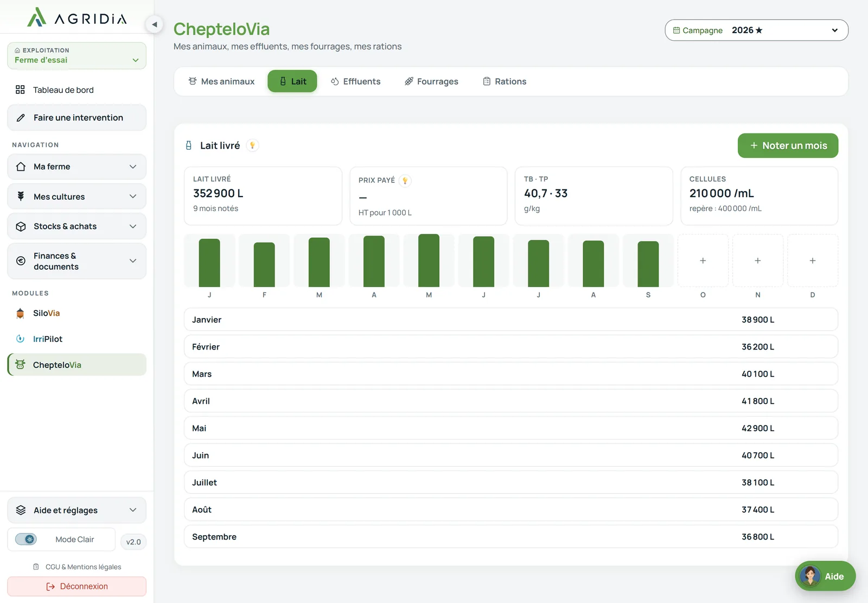Open the Effluents tab
Screen dimensions: 868x603
coord(356,81)
